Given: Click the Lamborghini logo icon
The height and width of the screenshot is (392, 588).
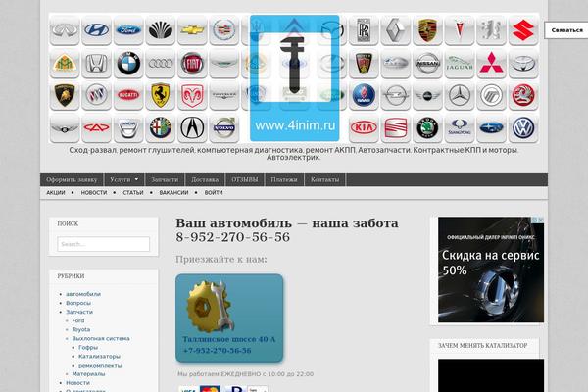Looking at the screenshot, I should click(x=65, y=95).
